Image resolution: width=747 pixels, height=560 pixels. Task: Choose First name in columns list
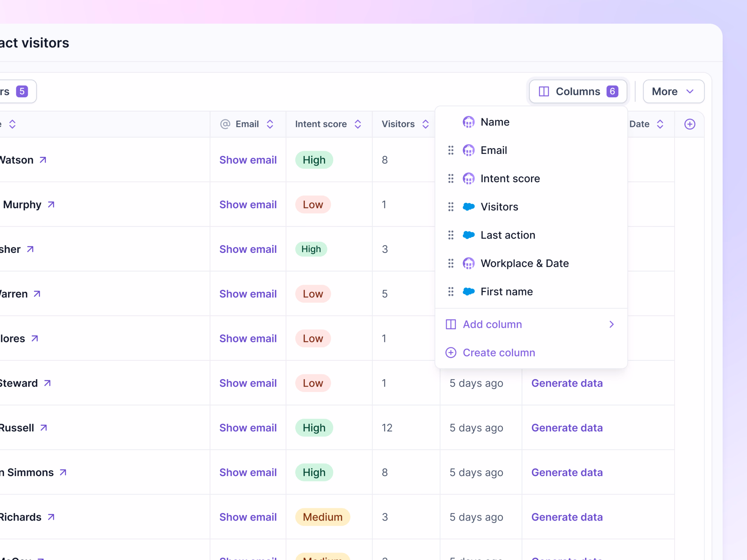531,292
